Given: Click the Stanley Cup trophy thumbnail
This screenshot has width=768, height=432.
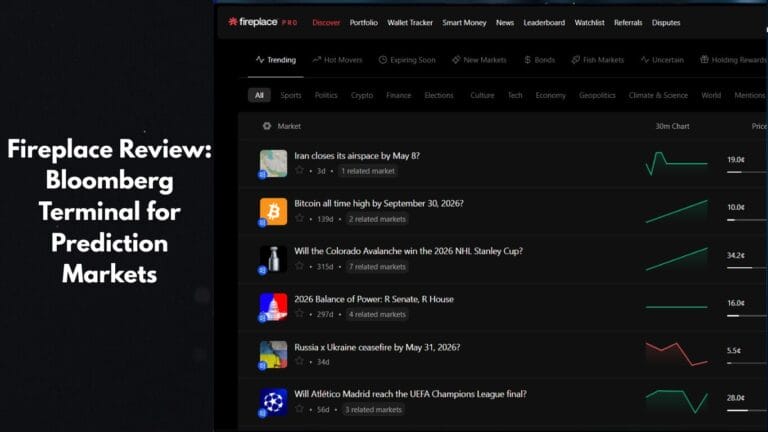Looking at the screenshot, I should 273,259.
